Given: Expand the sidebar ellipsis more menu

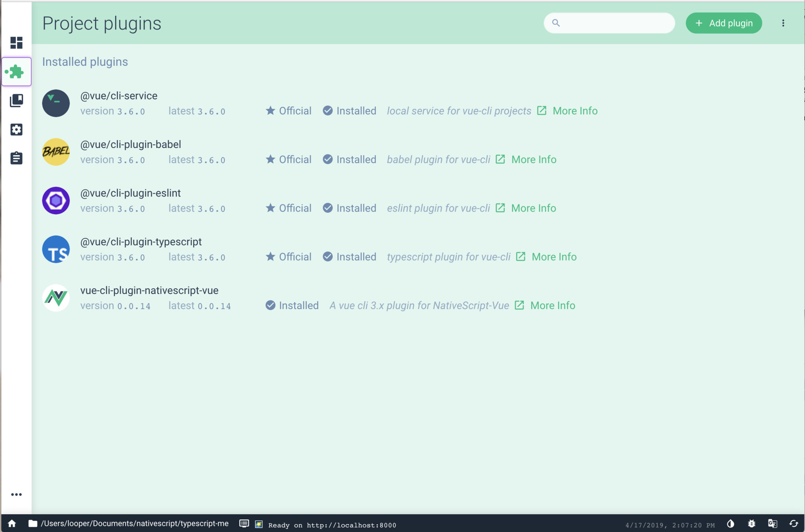Looking at the screenshot, I should tap(16, 495).
